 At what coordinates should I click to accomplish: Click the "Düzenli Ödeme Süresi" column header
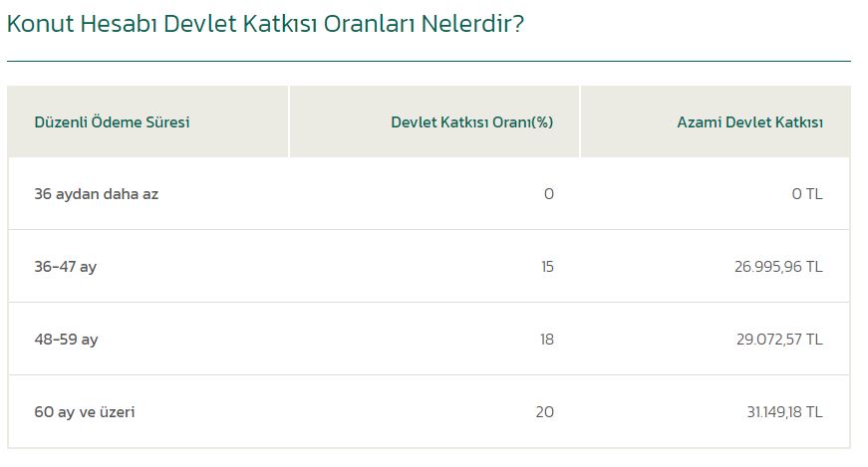[x=112, y=122]
